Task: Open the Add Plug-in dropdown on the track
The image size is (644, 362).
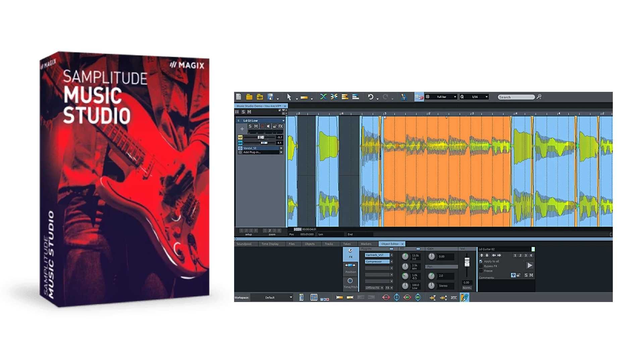Action: point(281,152)
